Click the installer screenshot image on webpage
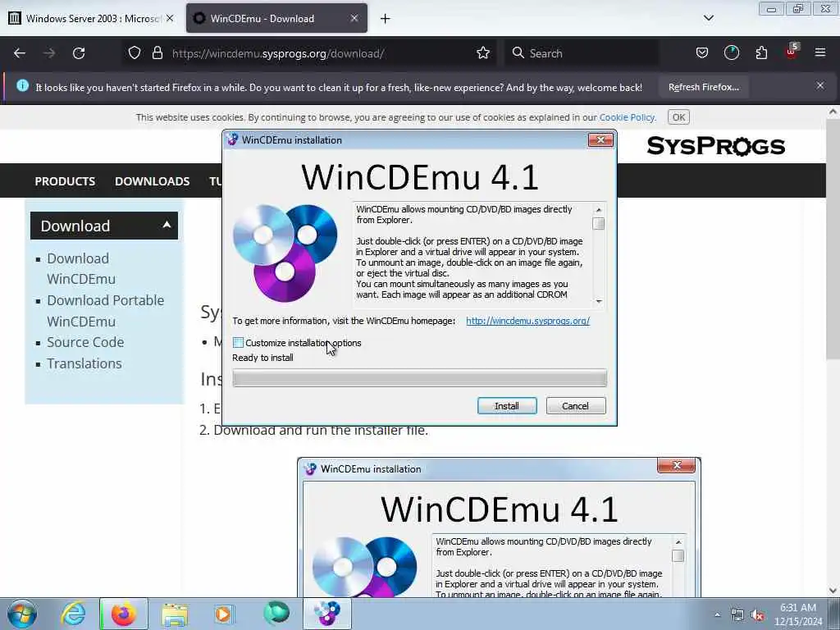 [499, 527]
